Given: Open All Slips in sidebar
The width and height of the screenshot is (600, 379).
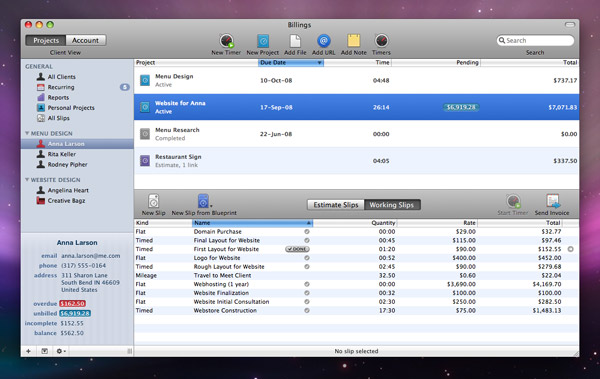Looking at the screenshot, I should [x=58, y=118].
